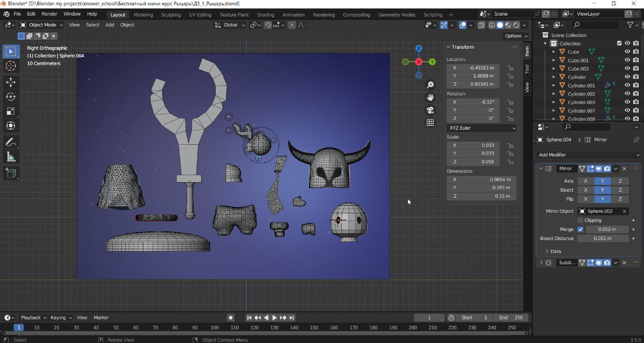Pick the Annotate pencil tool
The height and width of the screenshot is (343, 644).
click(x=10, y=142)
